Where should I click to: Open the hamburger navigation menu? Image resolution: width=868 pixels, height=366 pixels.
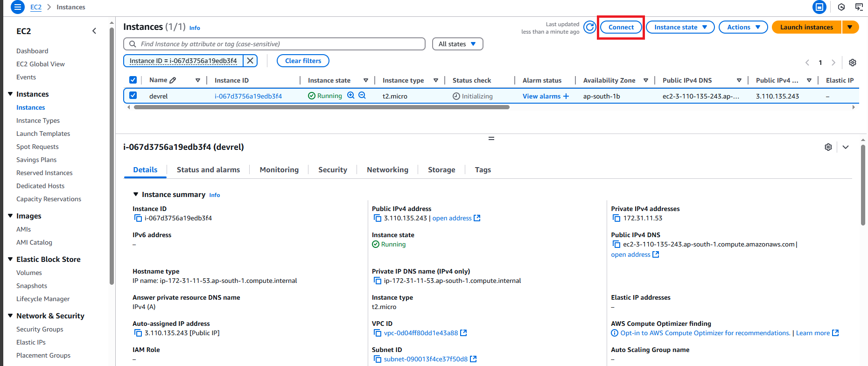[17, 7]
